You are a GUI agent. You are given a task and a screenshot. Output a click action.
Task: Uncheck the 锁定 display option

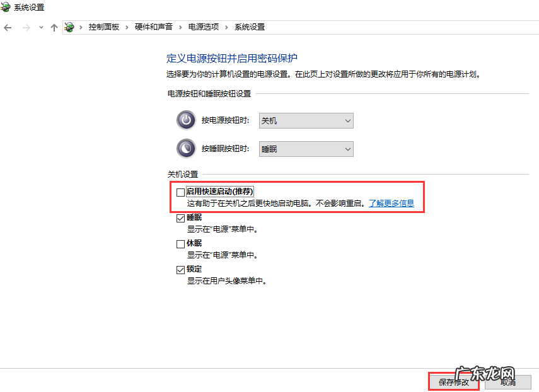180,269
